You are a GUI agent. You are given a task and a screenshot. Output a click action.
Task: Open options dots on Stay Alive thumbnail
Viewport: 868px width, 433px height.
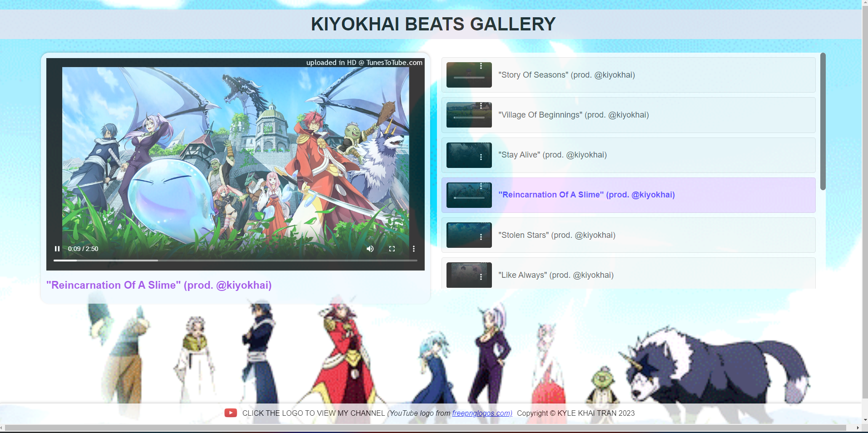pyautogui.click(x=481, y=157)
